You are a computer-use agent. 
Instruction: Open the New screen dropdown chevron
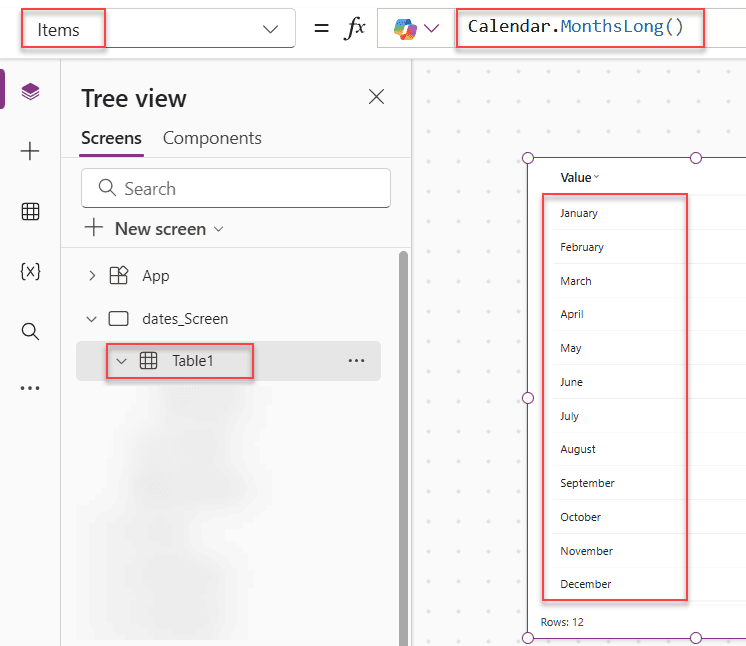pos(218,229)
